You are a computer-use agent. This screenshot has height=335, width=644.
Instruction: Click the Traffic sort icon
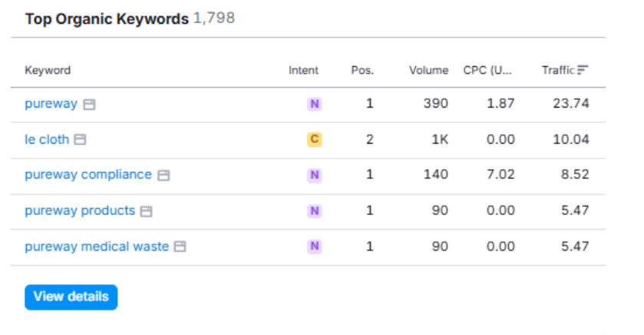click(x=583, y=70)
